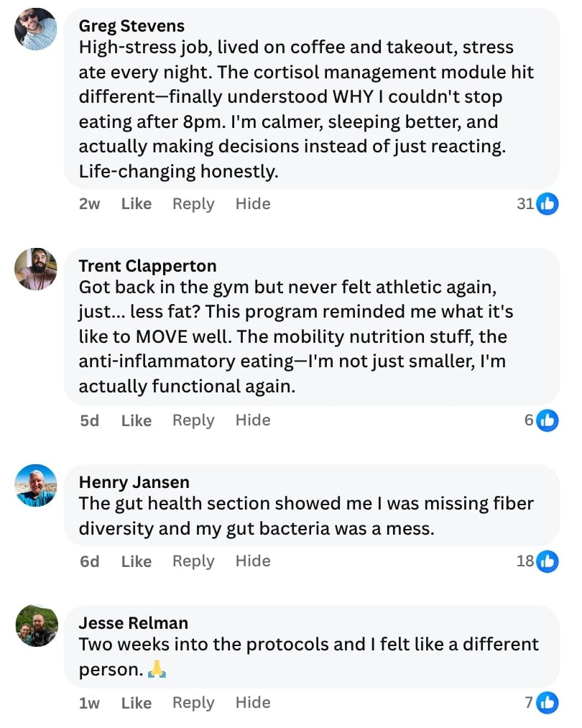Click the blue like icon on Jesse Relman's comment

(548, 703)
